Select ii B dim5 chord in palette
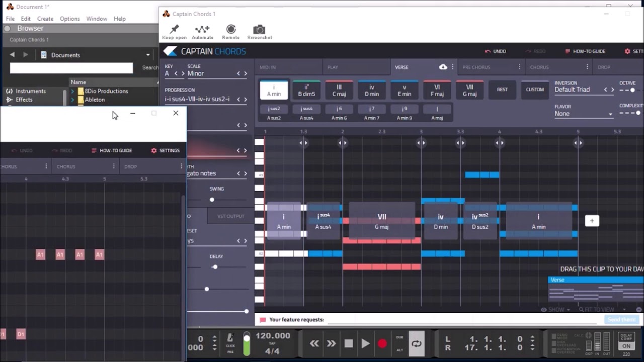 pos(306,90)
